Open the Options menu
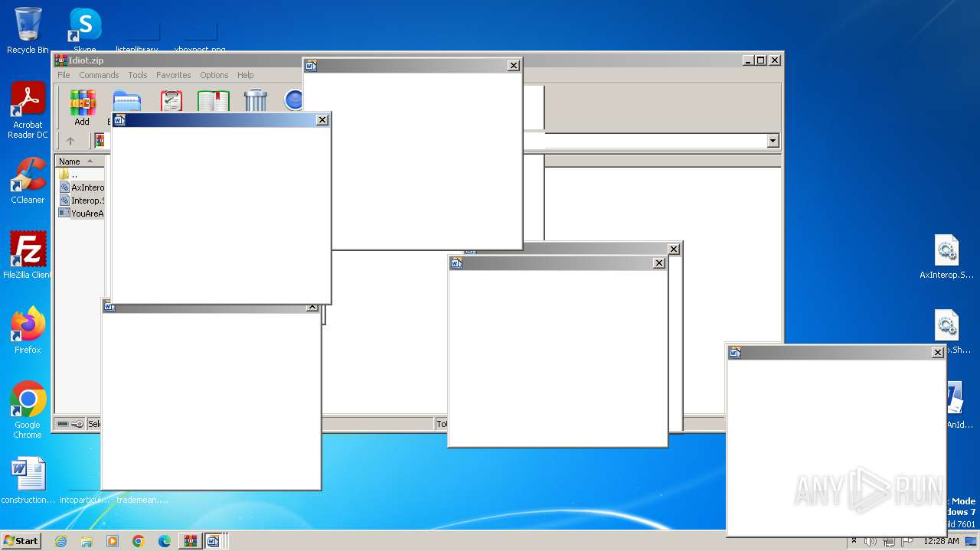 point(214,75)
